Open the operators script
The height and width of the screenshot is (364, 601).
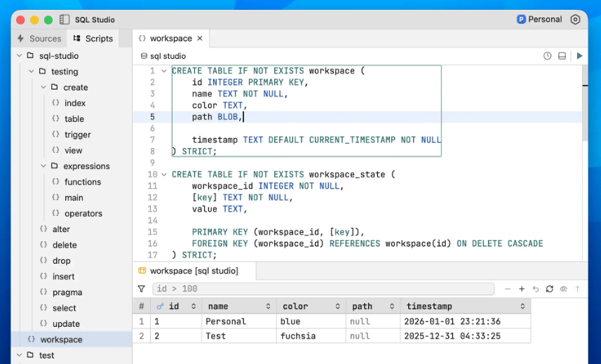[x=83, y=213]
